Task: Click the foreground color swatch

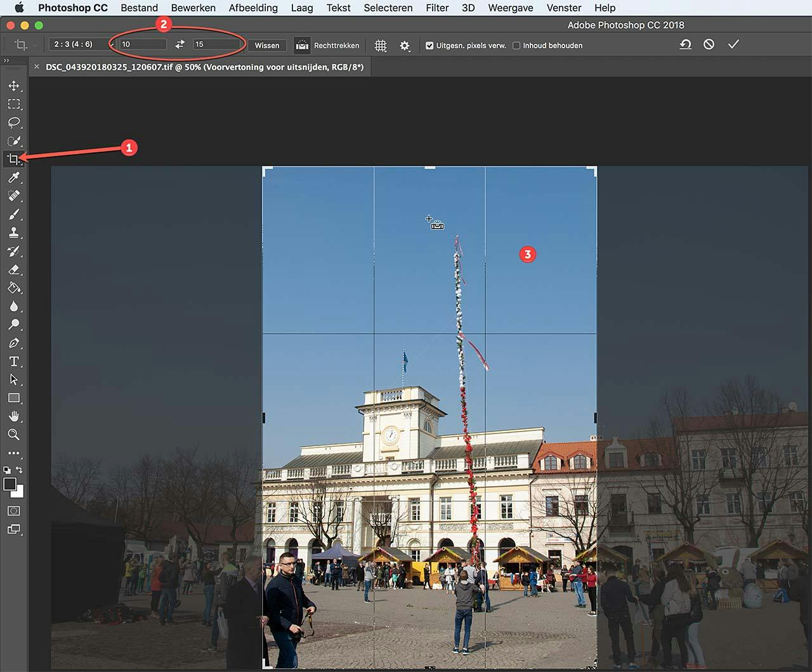Action: point(10,485)
